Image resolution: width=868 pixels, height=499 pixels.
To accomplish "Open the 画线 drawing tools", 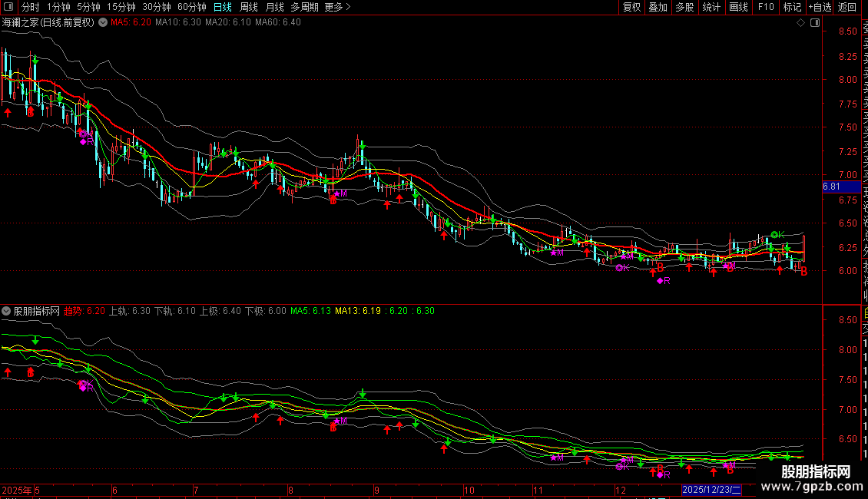I will click(x=737, y=7).
